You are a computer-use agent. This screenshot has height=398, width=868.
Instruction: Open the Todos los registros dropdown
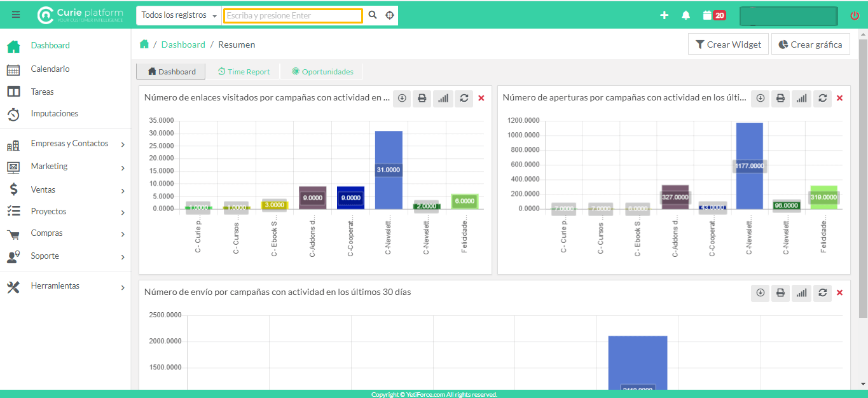coord(179,15)
